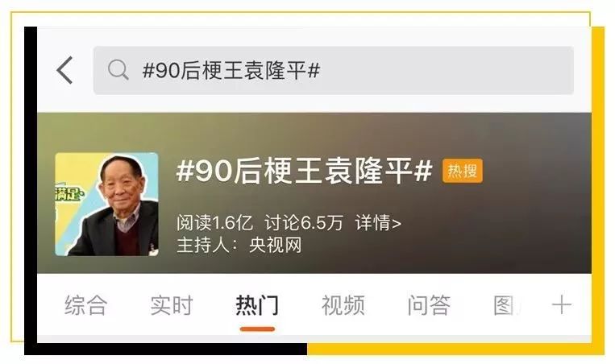The width and height of the screenshot is (615, 364).
Task: Click the orange 热搜 badge
Action: [x=463, y=171]
